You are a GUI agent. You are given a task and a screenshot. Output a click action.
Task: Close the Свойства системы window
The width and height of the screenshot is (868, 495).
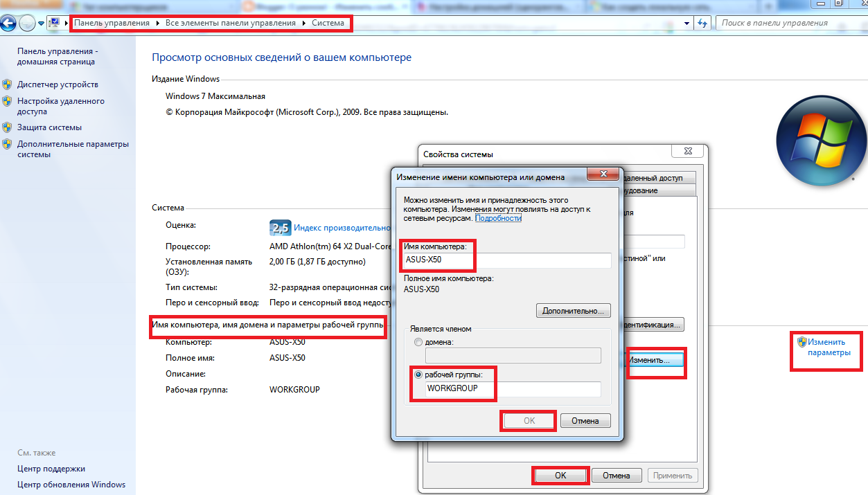pyautogui.click(x=688, y=151)
